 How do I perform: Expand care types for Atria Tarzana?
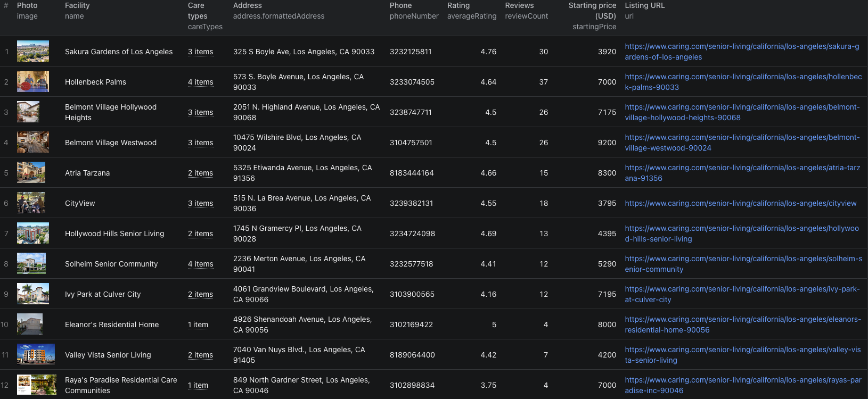pos(200,173)
